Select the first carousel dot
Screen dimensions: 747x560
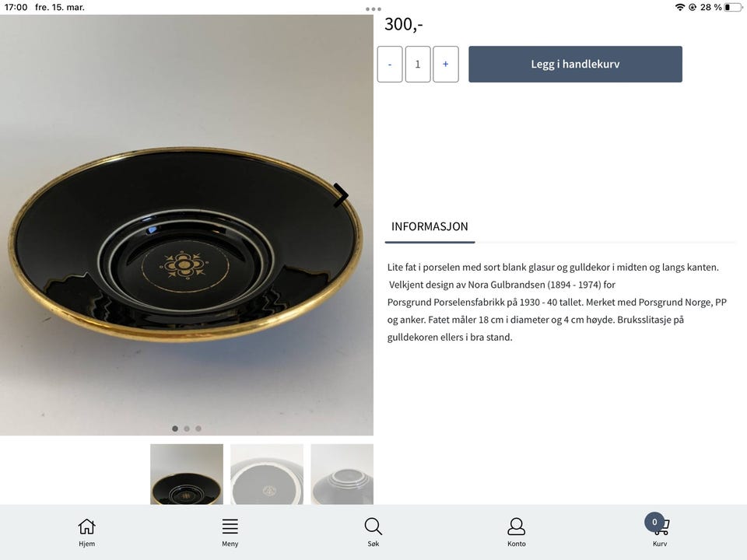pyautogui.click(x=175, y=429)
